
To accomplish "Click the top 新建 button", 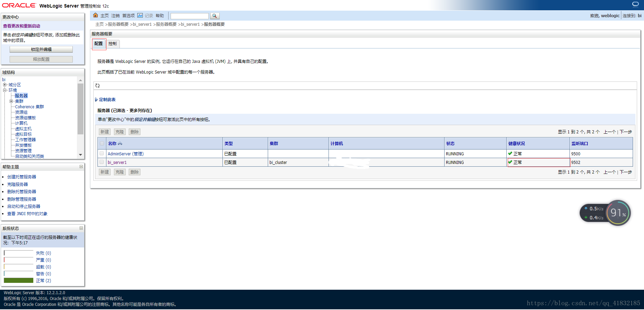I will (105, 132).
